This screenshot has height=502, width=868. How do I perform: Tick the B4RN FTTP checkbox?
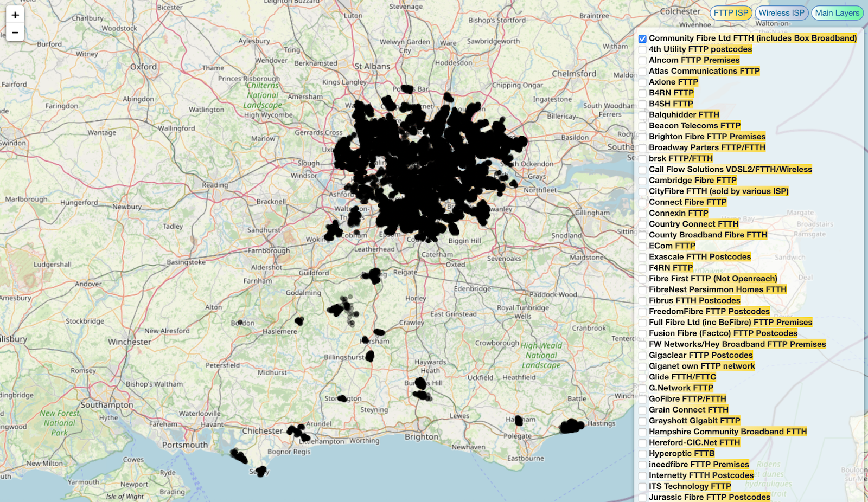[x=642, y=93]
